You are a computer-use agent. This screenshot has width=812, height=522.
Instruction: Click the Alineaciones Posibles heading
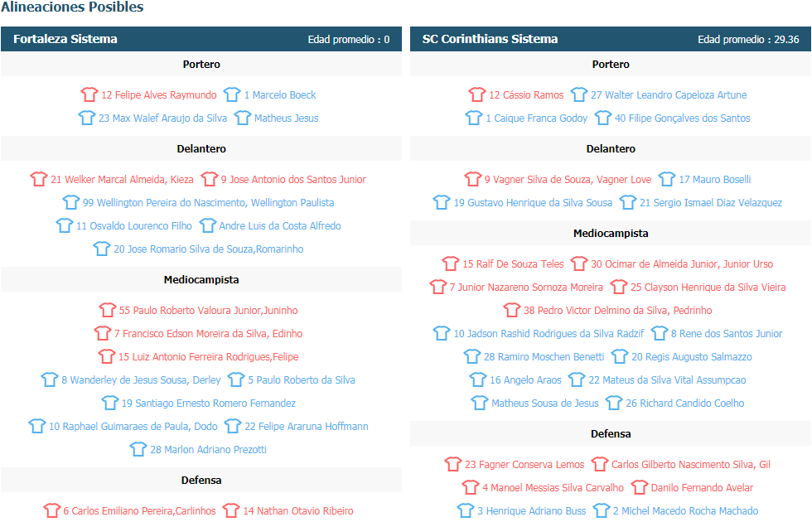point(72,7)
